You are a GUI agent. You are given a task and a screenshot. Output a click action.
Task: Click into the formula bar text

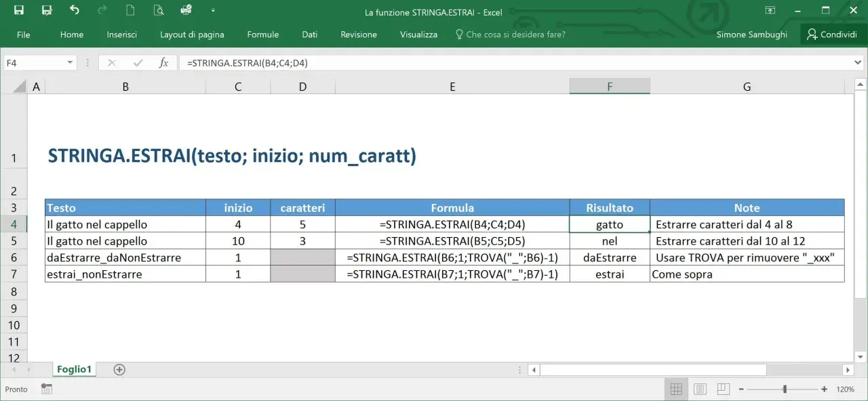click(x=515, y=63)
